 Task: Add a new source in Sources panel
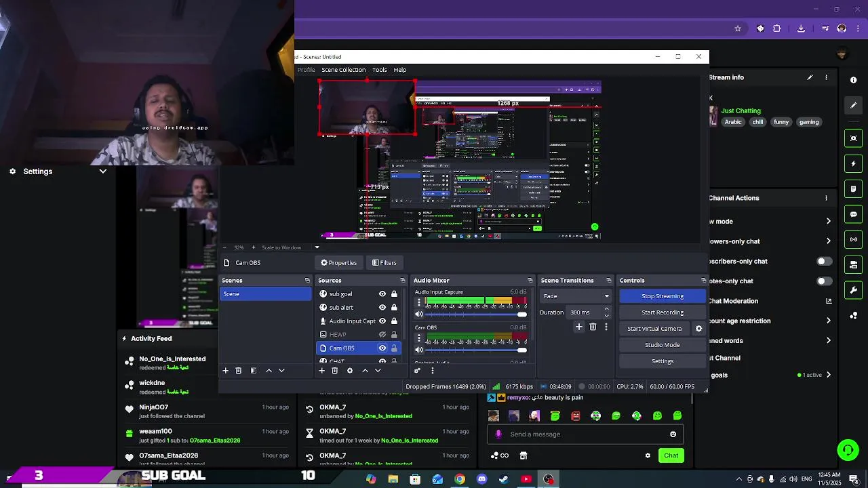point(322,371)
